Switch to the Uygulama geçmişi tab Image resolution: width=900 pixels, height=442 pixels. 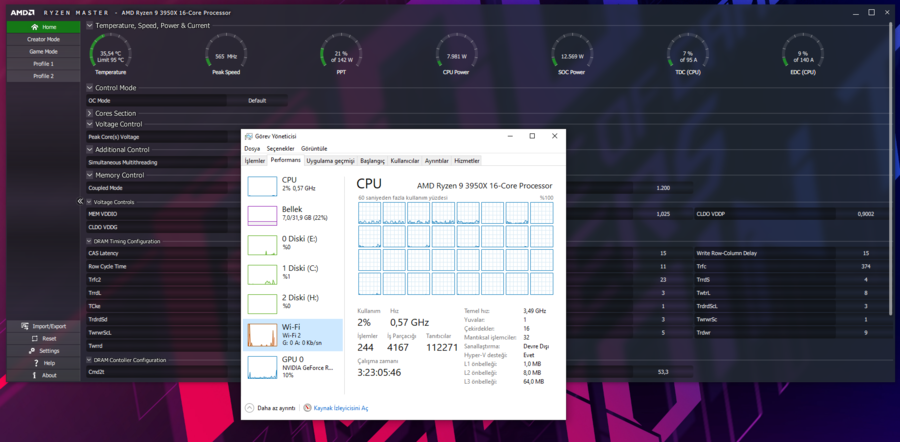coord(331,161)
